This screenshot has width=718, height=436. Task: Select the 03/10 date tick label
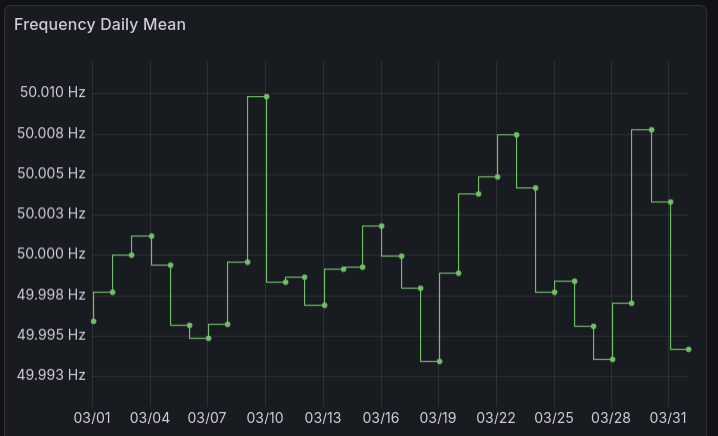pos(265,416)
